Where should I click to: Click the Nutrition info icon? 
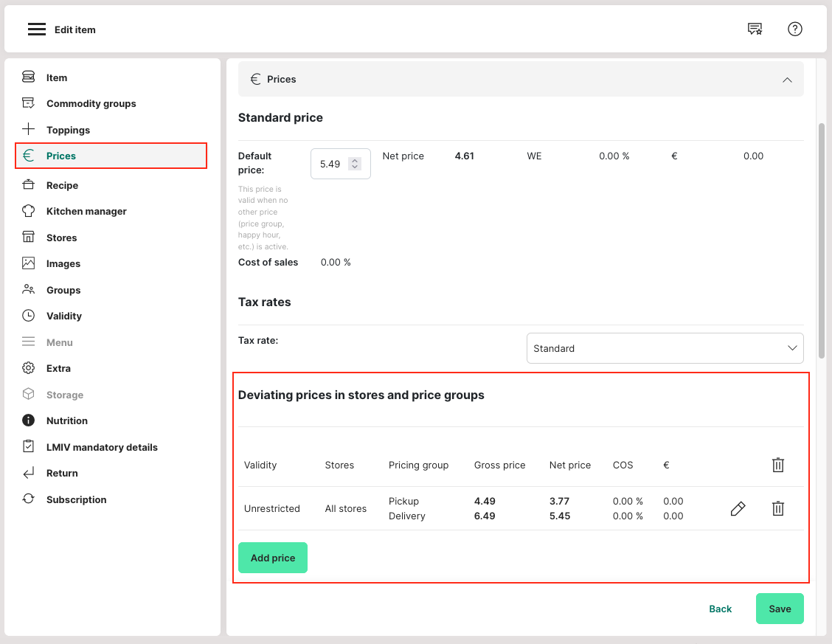click(28, 420)
